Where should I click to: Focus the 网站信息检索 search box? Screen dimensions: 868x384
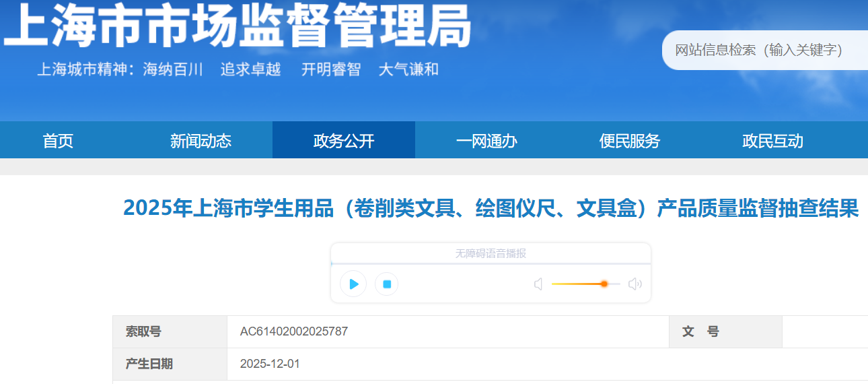pyautogui.click(x=760, y=51)
